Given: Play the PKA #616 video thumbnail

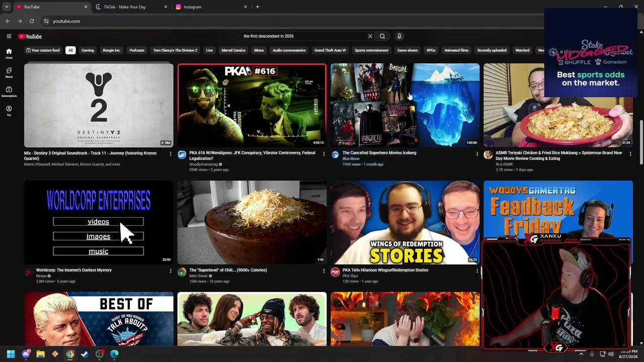Looking at the screenshot, I should 252,105.
